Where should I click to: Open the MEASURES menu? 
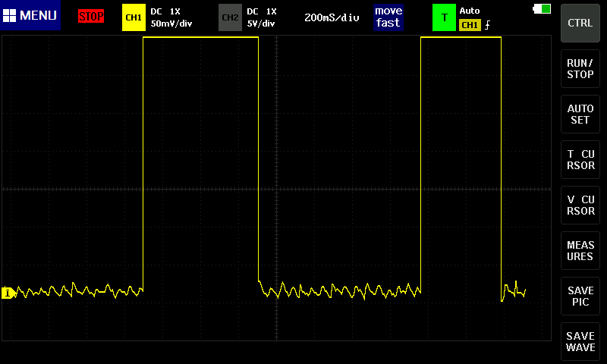pos(580,251)
